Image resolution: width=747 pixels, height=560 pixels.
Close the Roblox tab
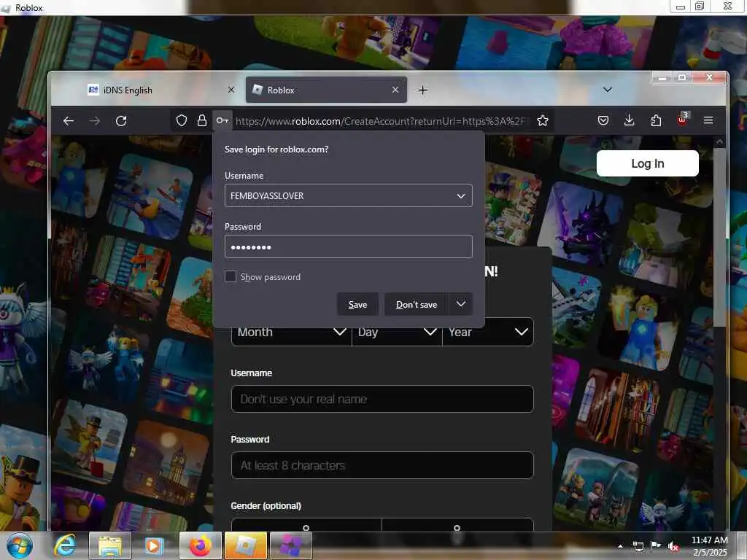pyautogui.click(x=395, y=90)
